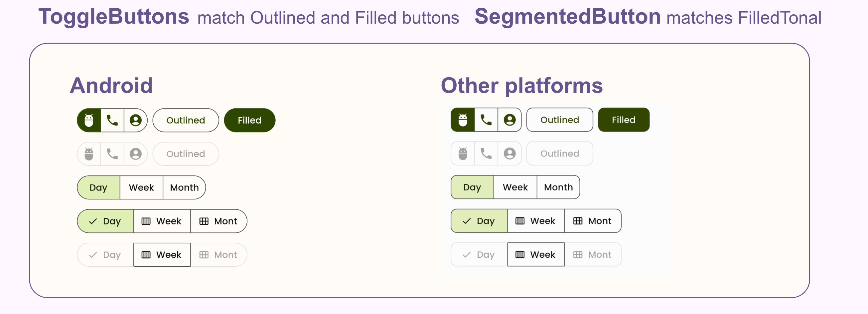
Task: Toggle the phone icon in Android group
Action: click(112, 120)
